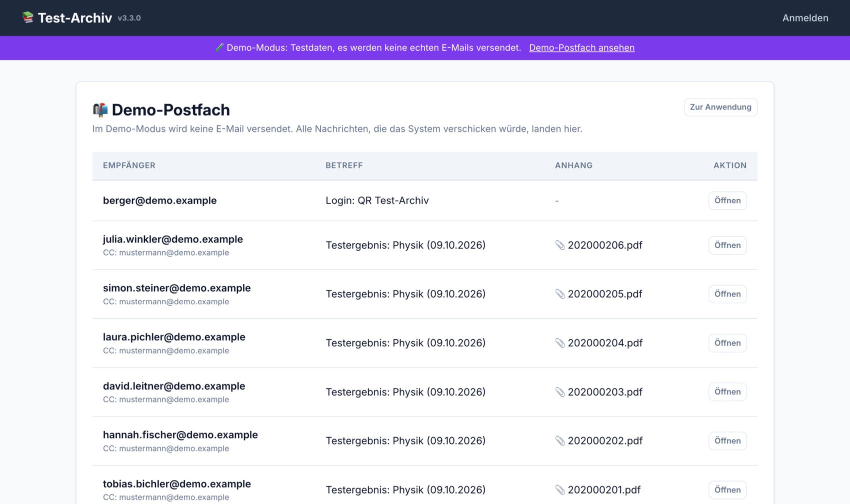Select recipient tobias.bichler@demo.example

(x=176, y=484)
